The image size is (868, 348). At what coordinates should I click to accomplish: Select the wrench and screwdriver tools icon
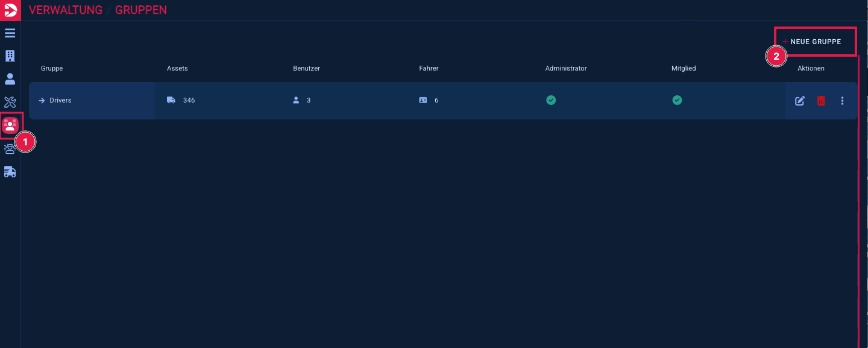pyautogui.click(x=10, y=102)
